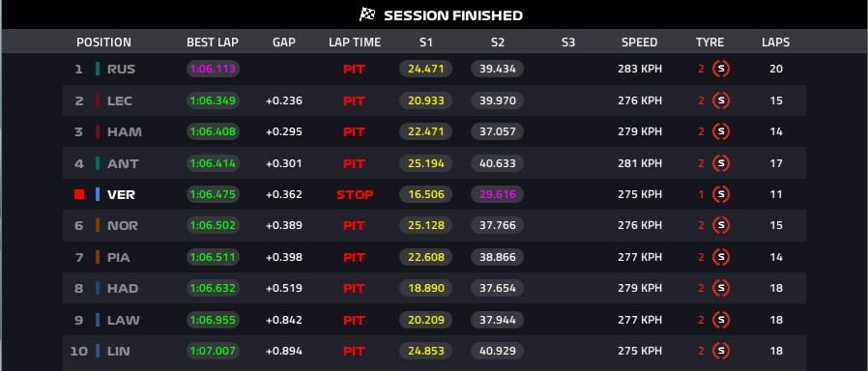Click the +0.842 gap value for LAW
868x371 pixels.
click(284, 320)
